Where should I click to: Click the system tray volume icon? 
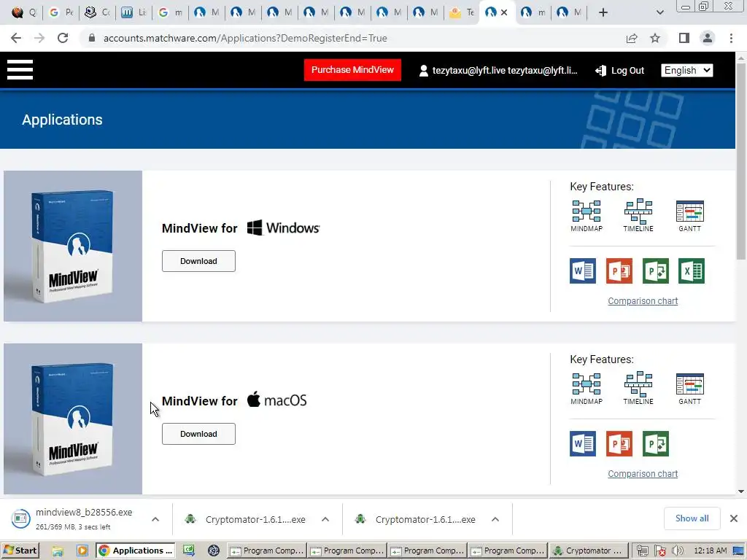[x=678, y=551]
